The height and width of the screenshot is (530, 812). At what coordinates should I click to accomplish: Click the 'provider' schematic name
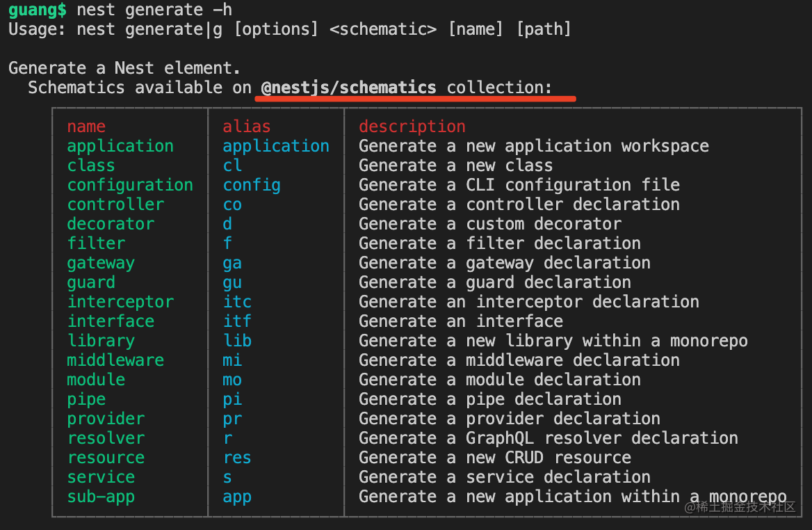point(106,419)
